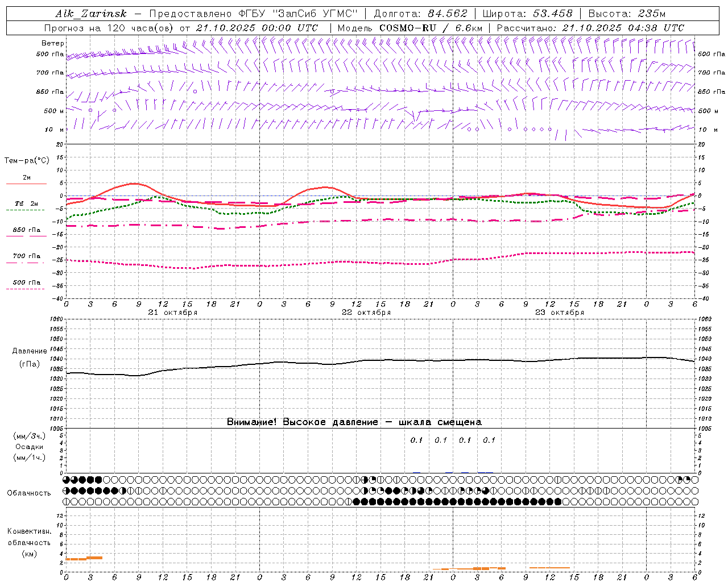Click the Alk_Zarinsk station title
Viewport: 728px width, 582px height.
point(91,14)
